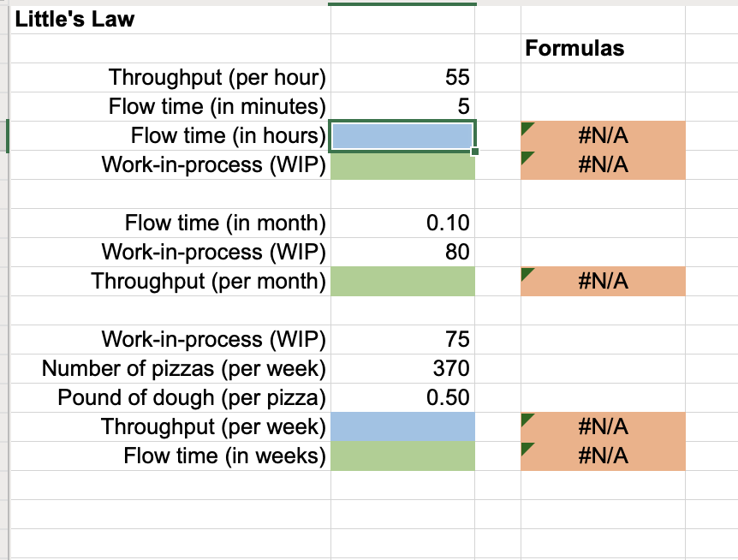
Task: Click the blue Flow time (in hours) answer cell
Action: click(x=402, y=135)
